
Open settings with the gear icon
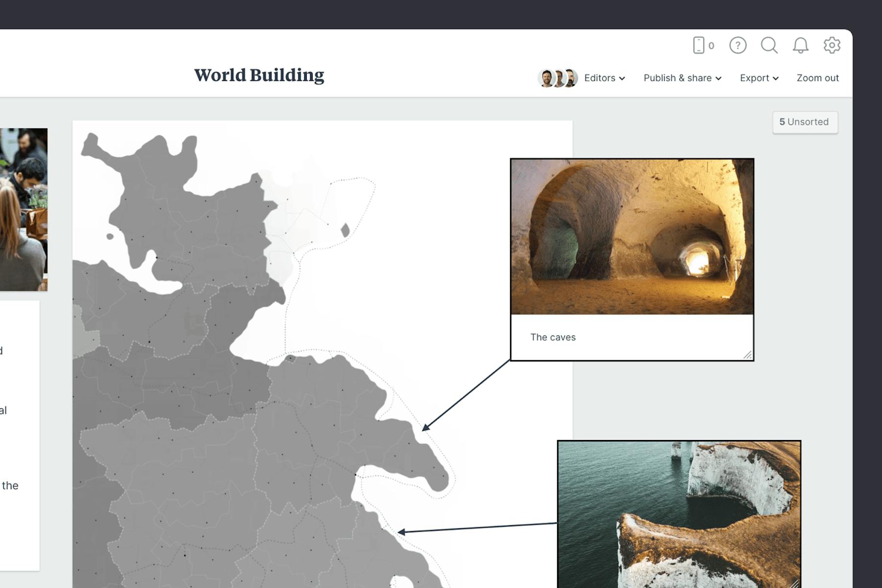[x=832, y=45]
